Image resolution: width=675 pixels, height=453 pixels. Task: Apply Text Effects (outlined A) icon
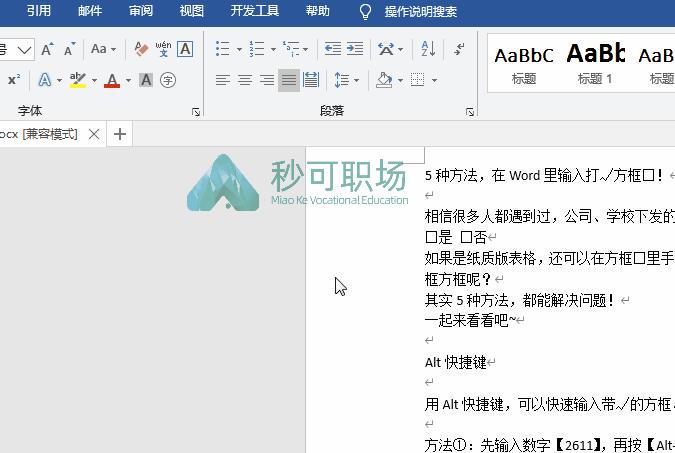45,80
